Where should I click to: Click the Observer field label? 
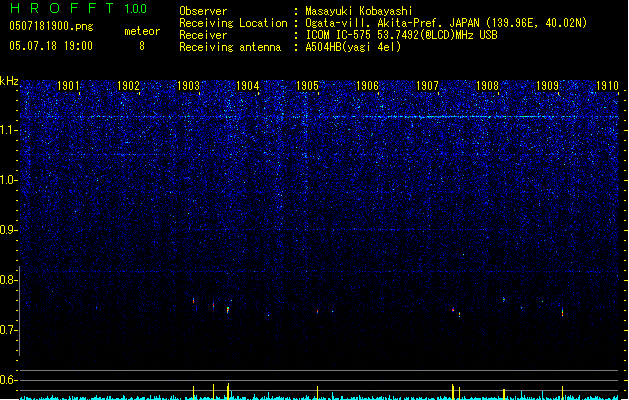203,11
